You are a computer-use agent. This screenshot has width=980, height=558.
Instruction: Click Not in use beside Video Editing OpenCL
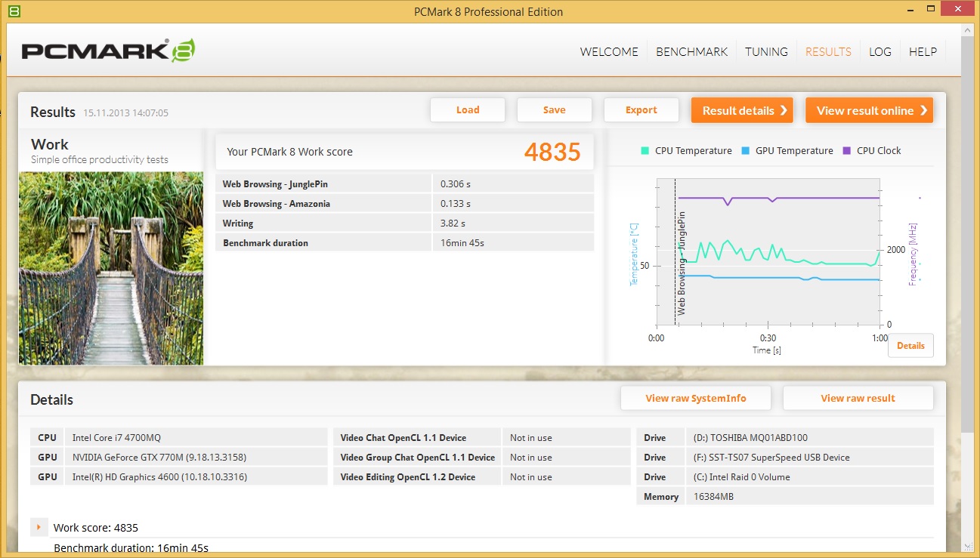pyautogui.click(x=531, y=477)
